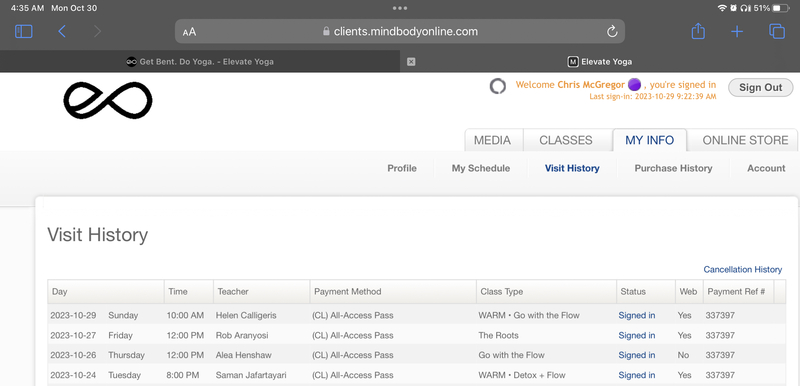
Task: Open the MEDIA tab
Action: point(493,140)
